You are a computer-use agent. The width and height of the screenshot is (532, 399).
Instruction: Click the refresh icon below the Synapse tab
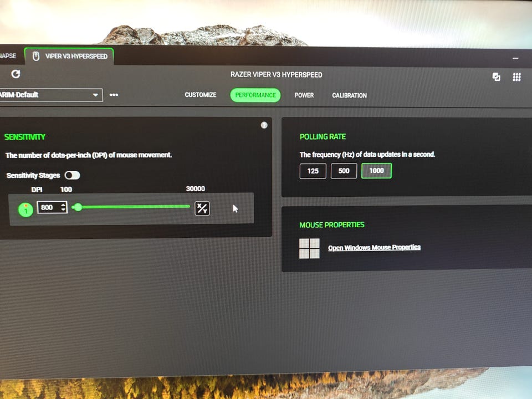coord(16,74)
